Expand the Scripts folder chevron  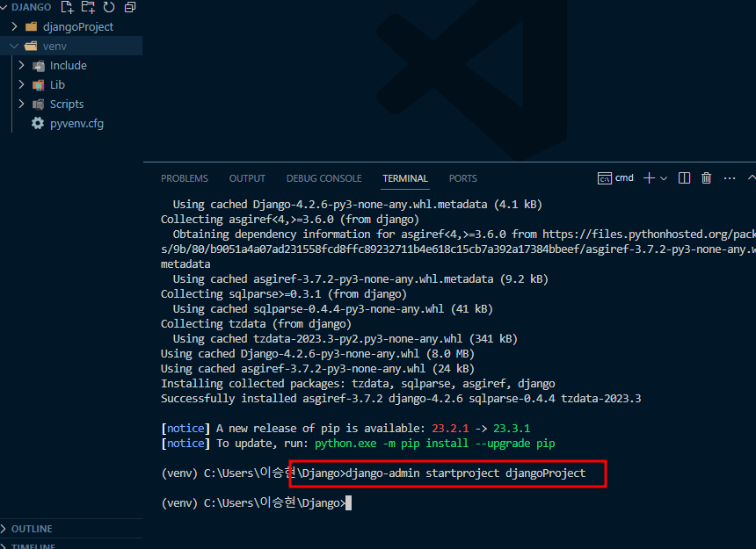point(21,104)
